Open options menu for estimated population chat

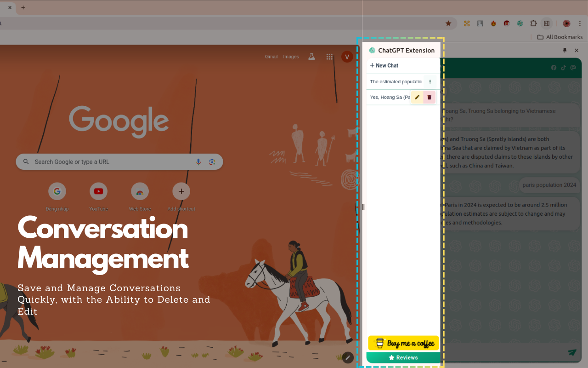point(430,81)
